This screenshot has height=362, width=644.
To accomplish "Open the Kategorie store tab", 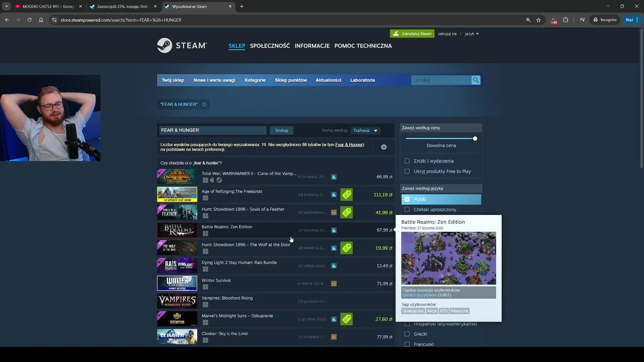I will coord(255,80).
